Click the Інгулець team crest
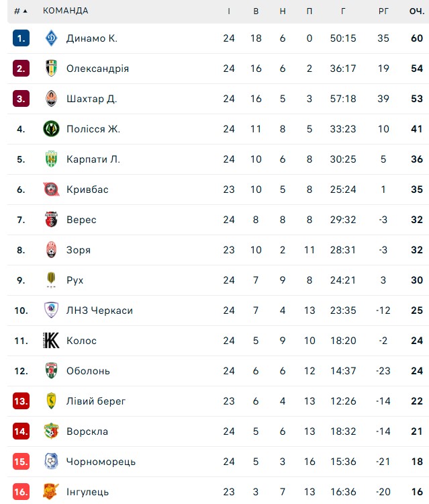The height and width of the screenshot is (504, 429). [x=51, y=491]
